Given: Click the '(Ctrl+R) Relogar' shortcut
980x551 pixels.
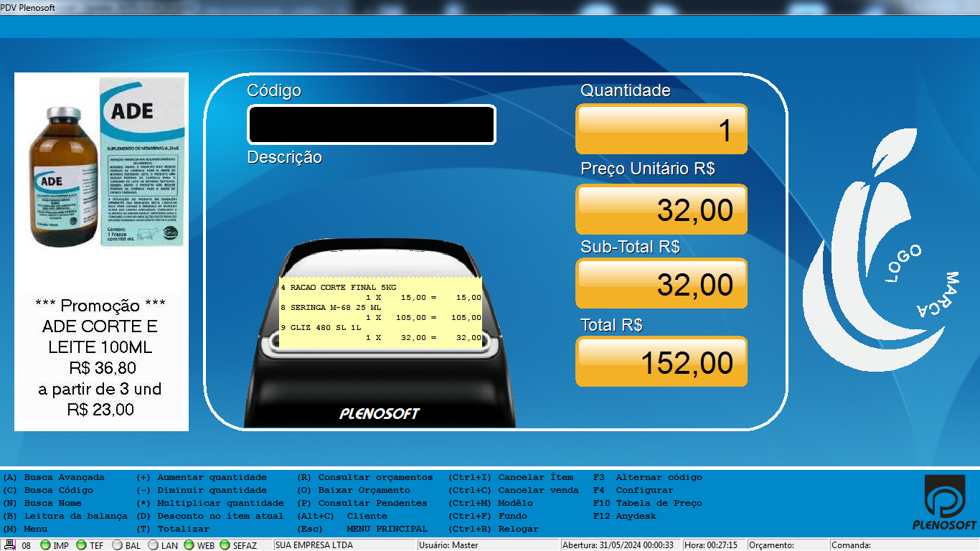Looking at the screenshot, I should click(x=494, y=529).
